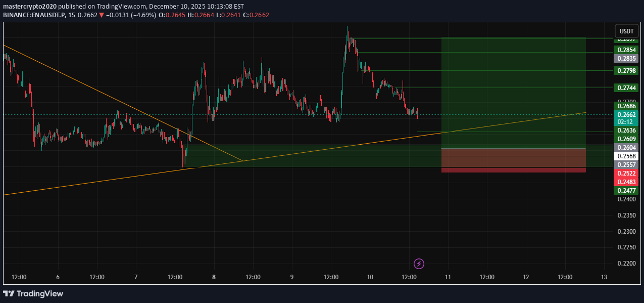Screen dimensions: 644x303
Task: Click the 0.2798 target price label
Action: point(626,71)
